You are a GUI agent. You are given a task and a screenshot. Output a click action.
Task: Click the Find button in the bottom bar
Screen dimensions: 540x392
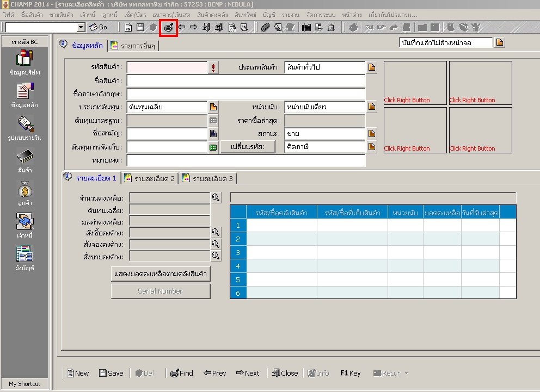pyautogui.click(x=181, y=374)
